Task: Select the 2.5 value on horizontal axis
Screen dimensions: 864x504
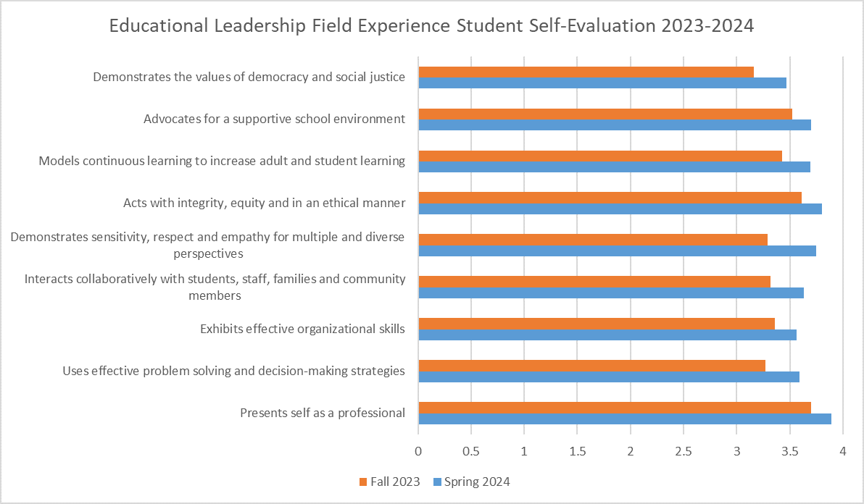Action: point(684,452)
